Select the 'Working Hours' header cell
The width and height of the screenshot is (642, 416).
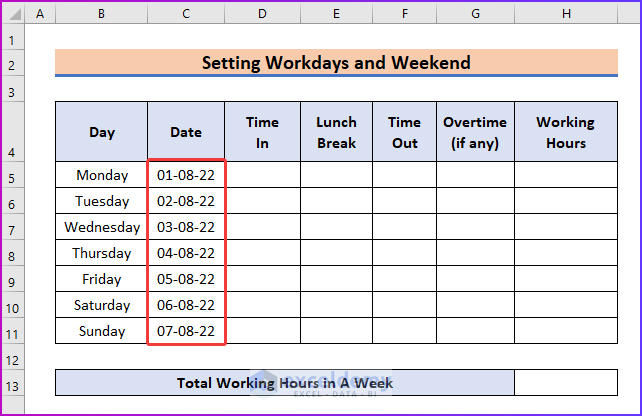coord(566,132)
